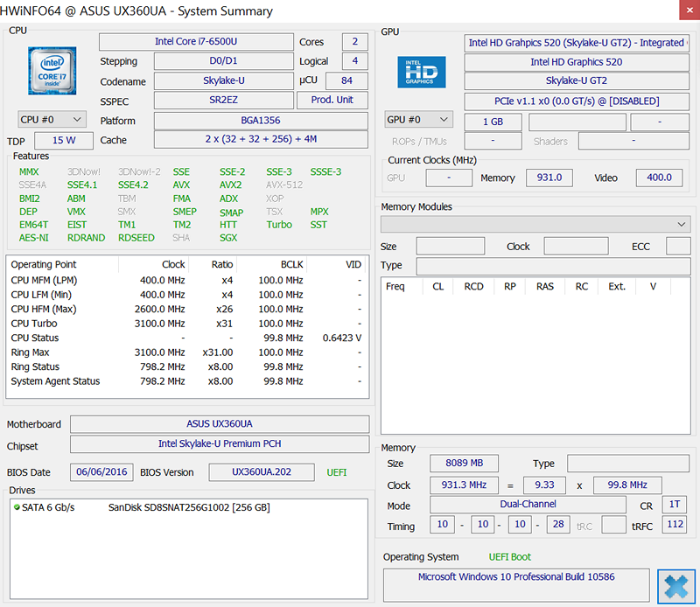Click the Skylake-U codename field

click(224, 80)
